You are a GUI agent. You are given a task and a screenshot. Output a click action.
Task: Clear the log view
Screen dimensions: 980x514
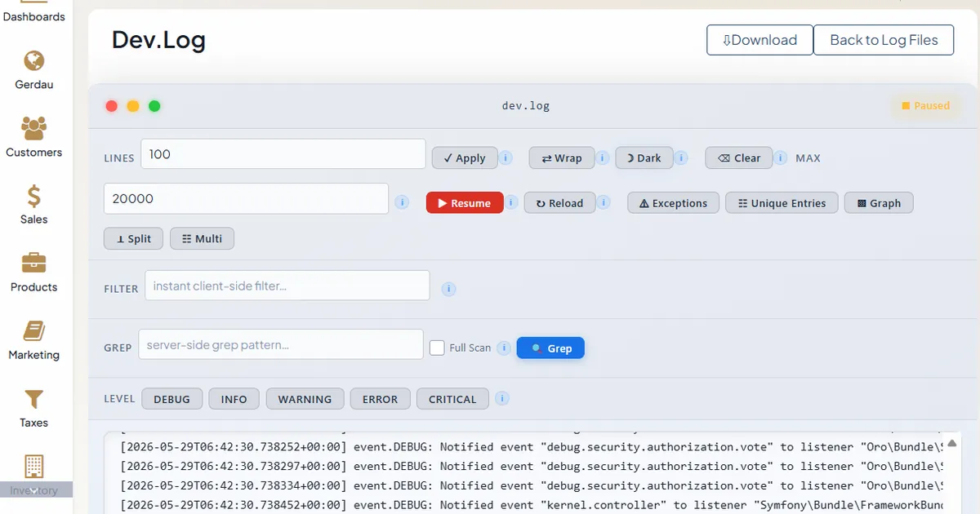[x=738, y=158]
